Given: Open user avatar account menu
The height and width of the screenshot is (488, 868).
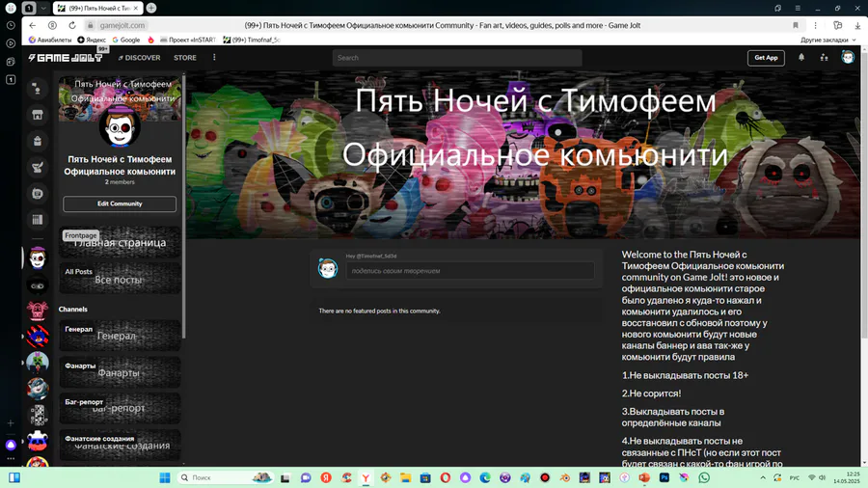Looking at the screenshot, I should 848,57.
